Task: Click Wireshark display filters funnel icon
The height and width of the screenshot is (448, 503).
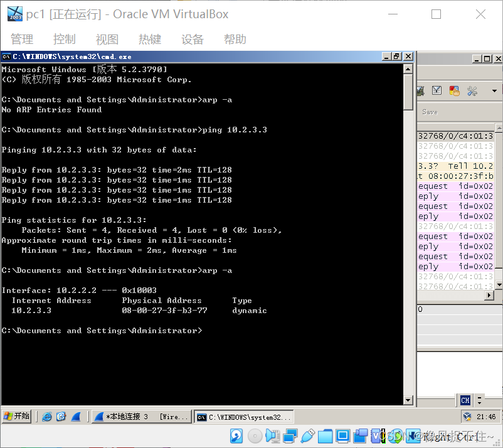Action: point(437,91)
